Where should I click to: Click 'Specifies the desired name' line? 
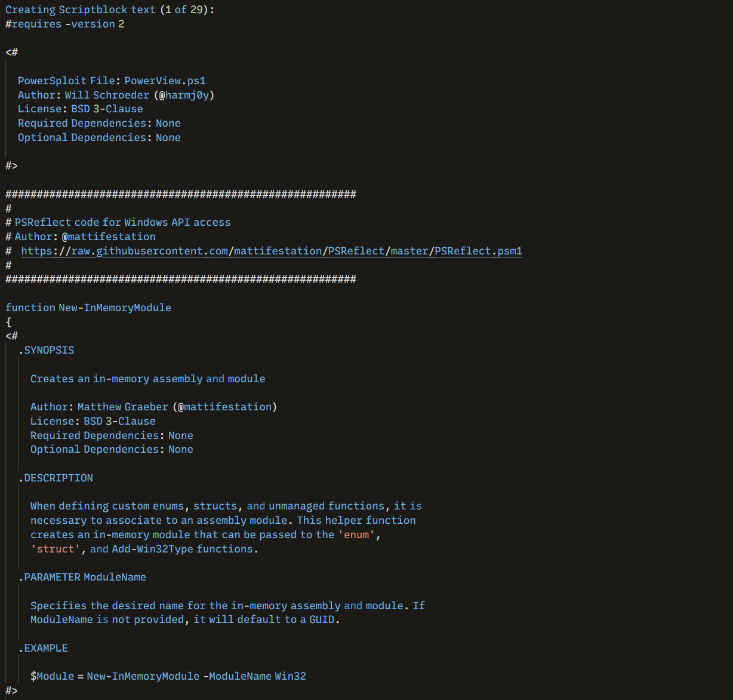coord(227,606)
